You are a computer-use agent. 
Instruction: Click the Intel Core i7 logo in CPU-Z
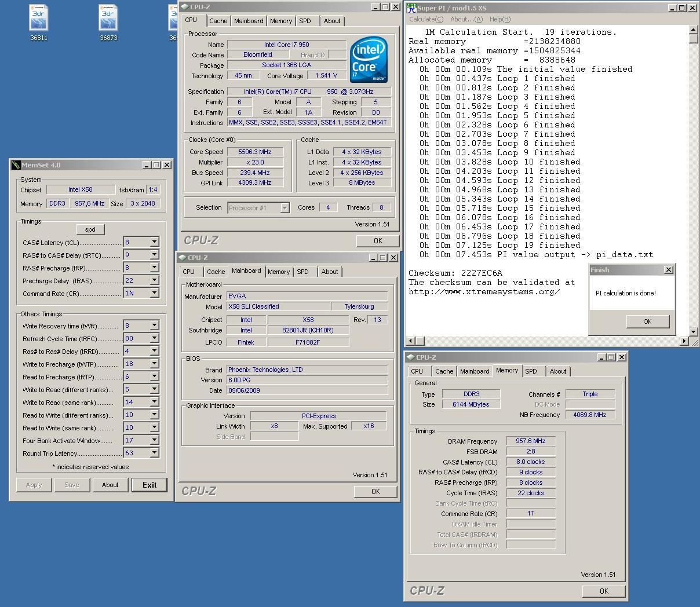coord(369,60)
